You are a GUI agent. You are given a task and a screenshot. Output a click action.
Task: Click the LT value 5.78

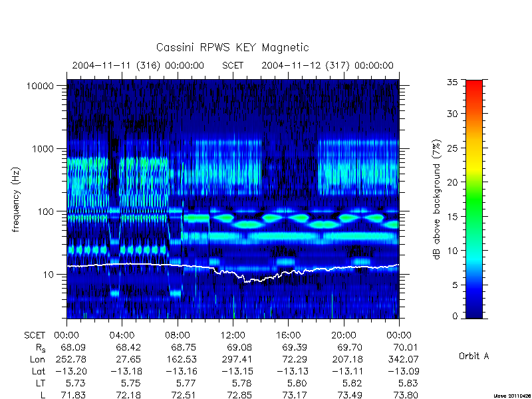242,383
